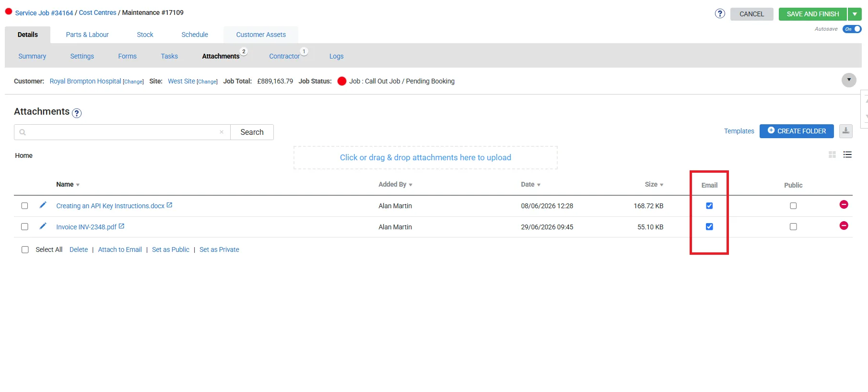Expand job header details round arrow
Image resolution: width=868 pixels, height=392 pixels.
pyautogui.click(x=849, y=80)
